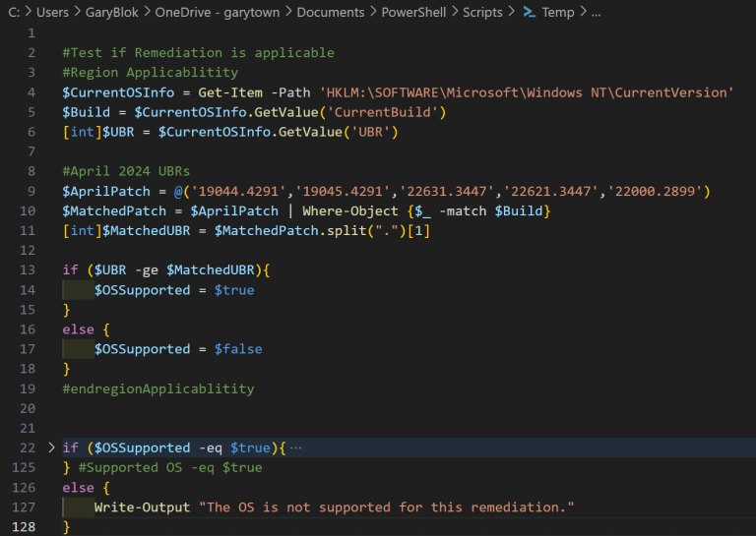Click the else keyword on line 126
Image resolution: width=756 pixels, height=536 pixels.
pyautogui.click(x=78, y=488)
